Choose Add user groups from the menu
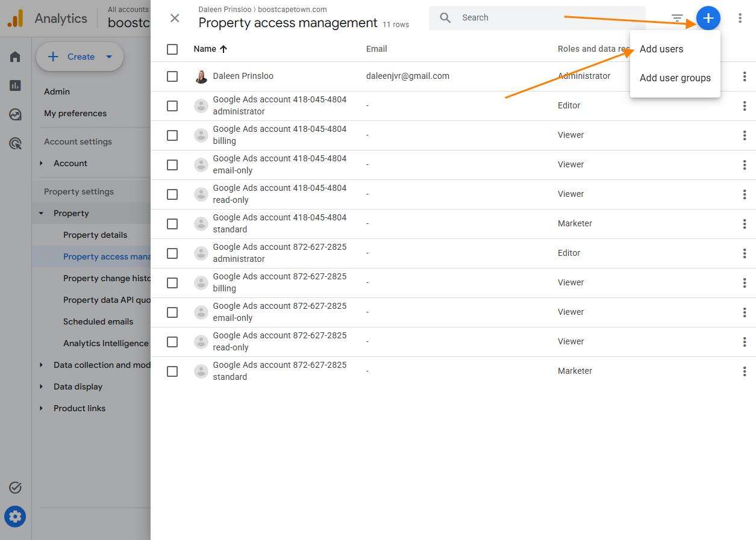This screenshot has height=540, width=756. pyautogui.click(x=675, y=78)
